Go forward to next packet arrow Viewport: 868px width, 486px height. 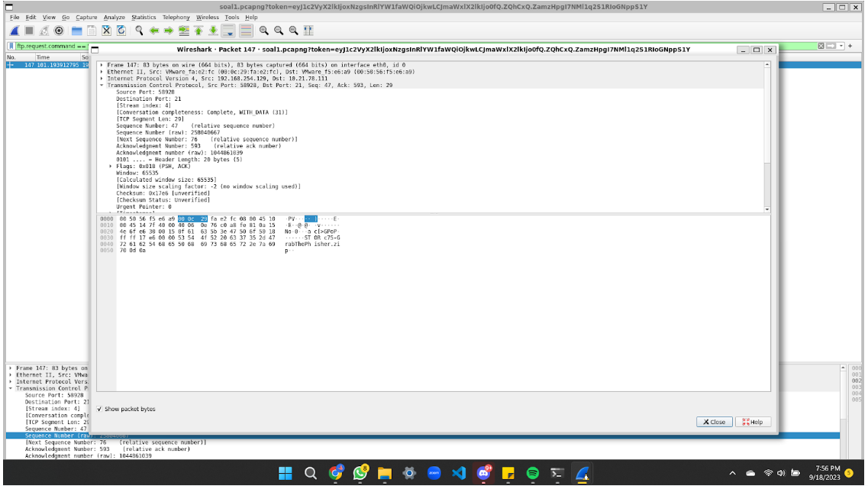pos(168,31)
